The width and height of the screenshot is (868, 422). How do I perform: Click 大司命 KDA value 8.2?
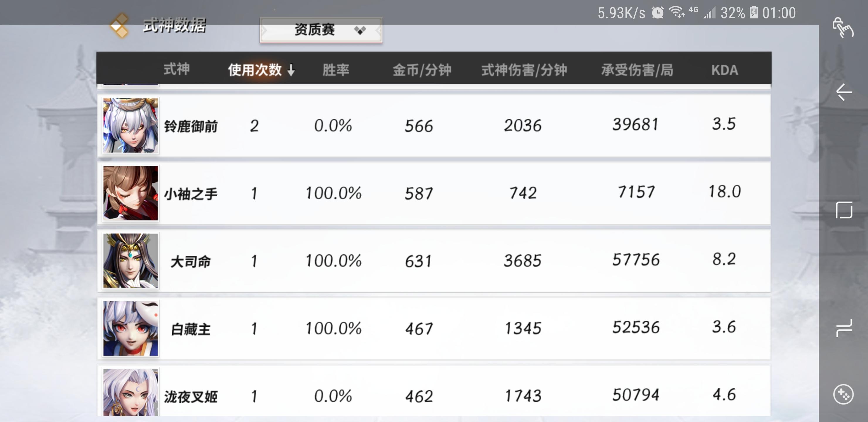point(724,259)
